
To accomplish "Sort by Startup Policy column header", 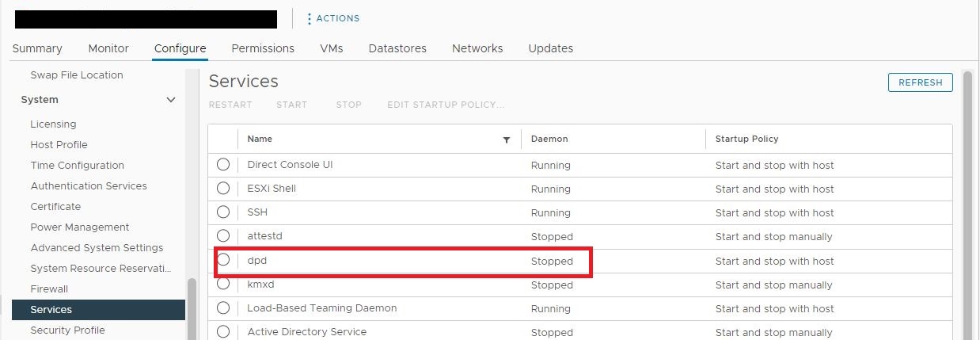I will [746, 139].
